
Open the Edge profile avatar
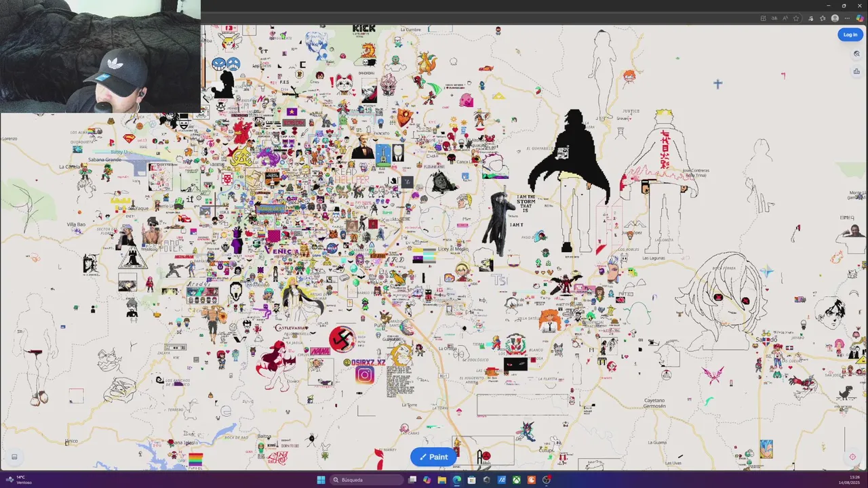tap(835, 18)
